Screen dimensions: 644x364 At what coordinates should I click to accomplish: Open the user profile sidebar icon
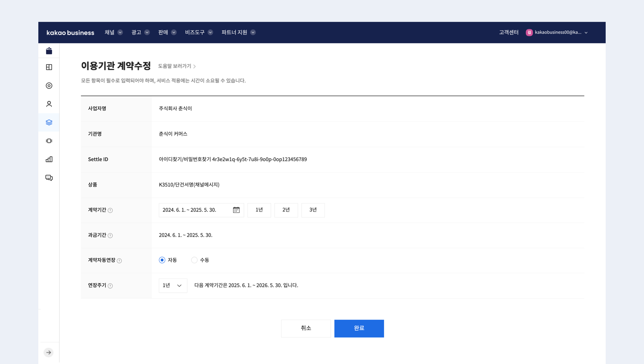[49, 104]
